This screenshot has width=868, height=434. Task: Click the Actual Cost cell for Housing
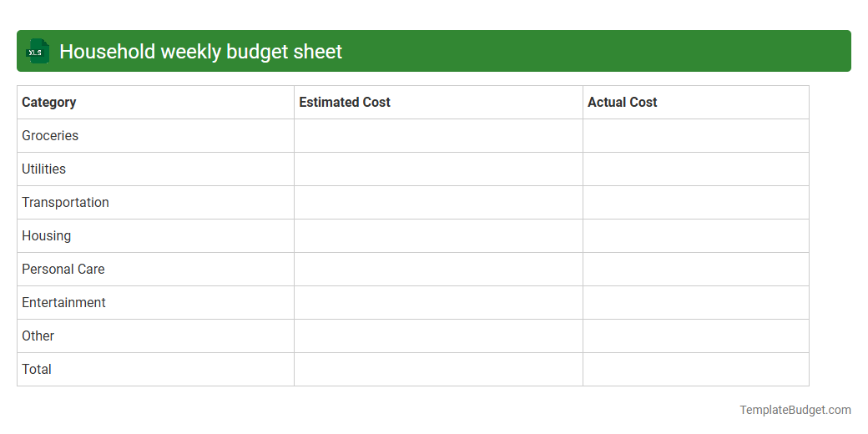pos(696,236)
